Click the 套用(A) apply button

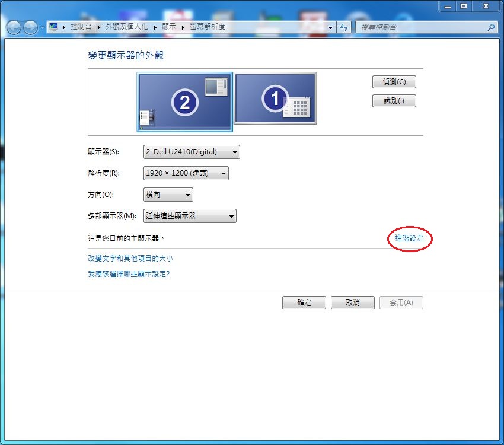click(x=401, y=302)
